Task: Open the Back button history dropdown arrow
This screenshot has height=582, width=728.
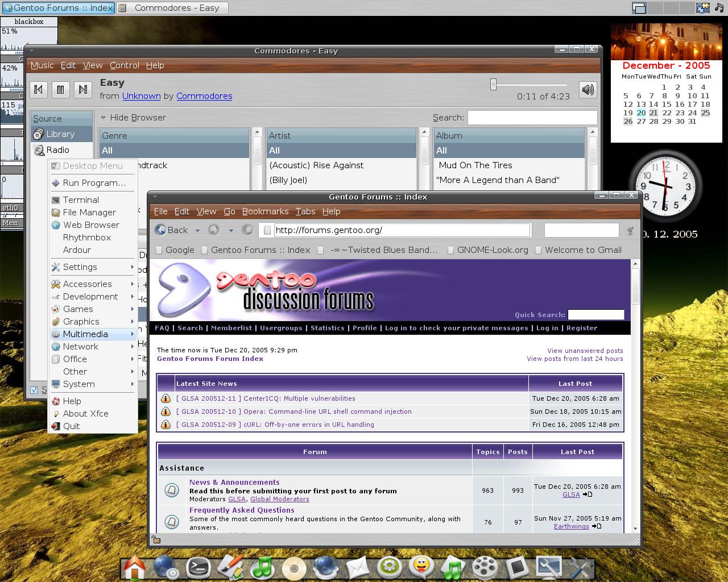Action: pos(197,230)
